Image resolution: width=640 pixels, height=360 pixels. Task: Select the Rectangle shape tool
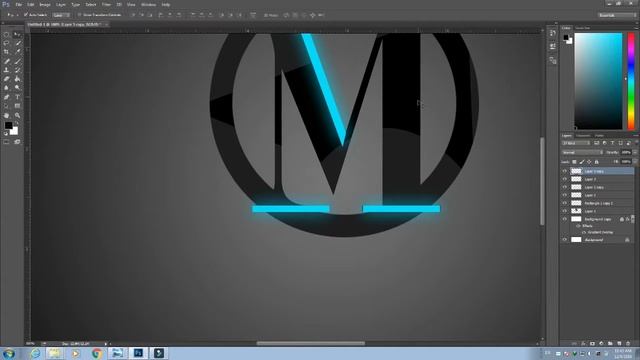click(x=17, y=106)
